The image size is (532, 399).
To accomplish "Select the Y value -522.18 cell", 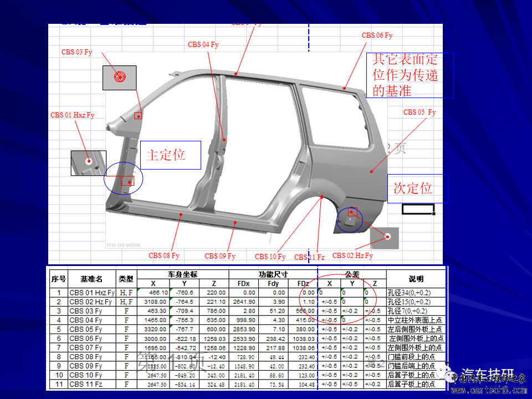I will click(184, 338).
